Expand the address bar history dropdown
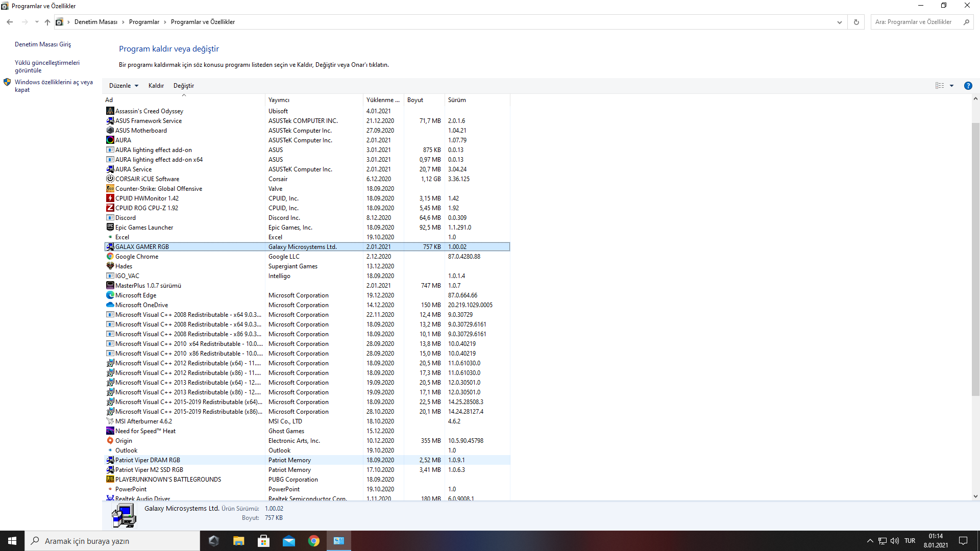Viewport: 980px width, 551px height. (x=839, y=22)
